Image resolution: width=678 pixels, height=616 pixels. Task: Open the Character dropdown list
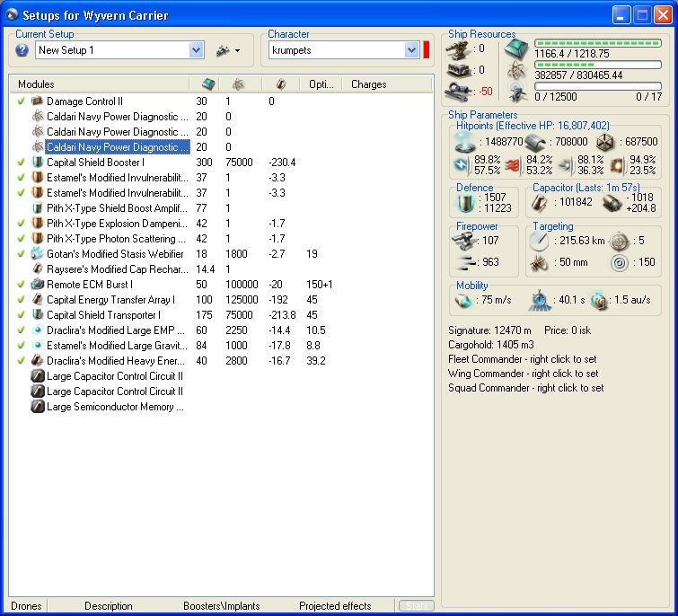[x=411, y=50]
